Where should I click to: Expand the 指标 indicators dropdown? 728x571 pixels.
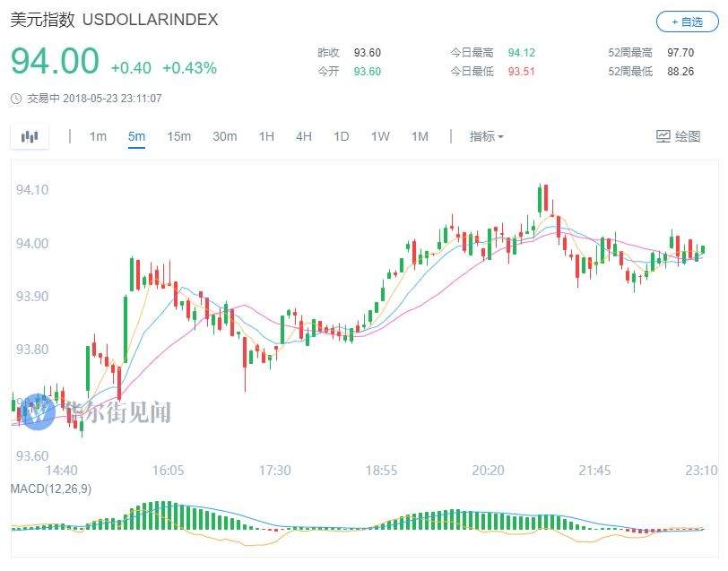pyautogui.click(x=486, y=136)
